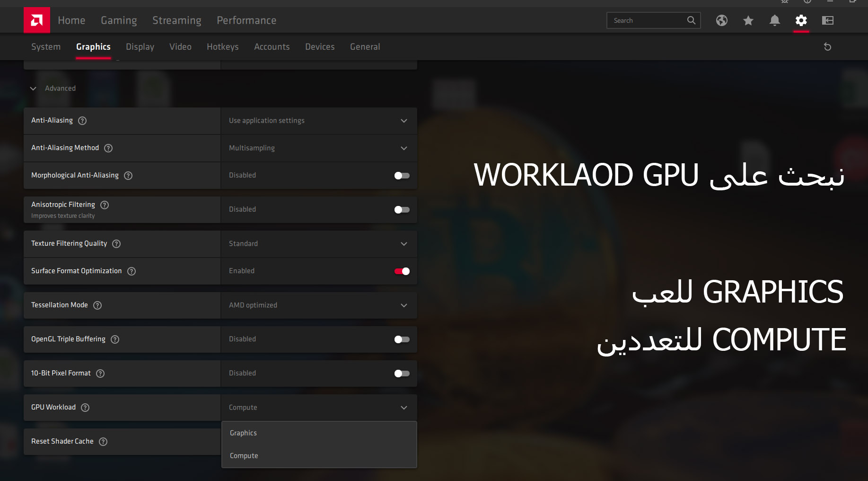Screen dimensions: 868x481
Task: Show help for GPU Workload
Action: [x=85, y=408]
